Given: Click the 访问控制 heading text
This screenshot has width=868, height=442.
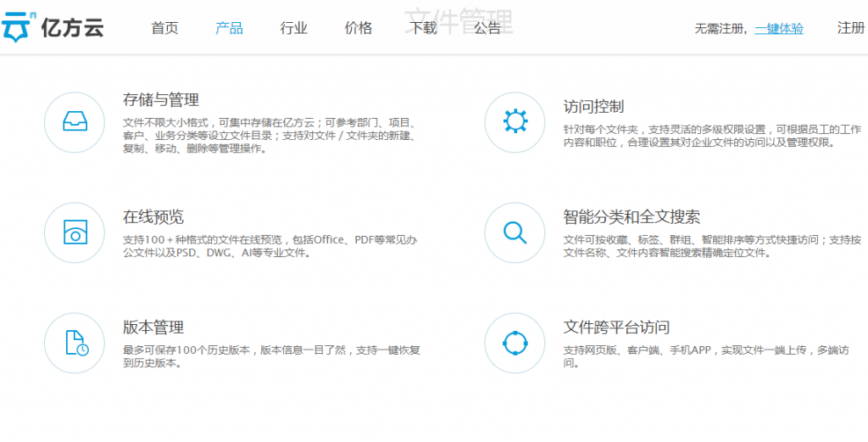Looking at the screenshot, I should (x=593, y=107).
